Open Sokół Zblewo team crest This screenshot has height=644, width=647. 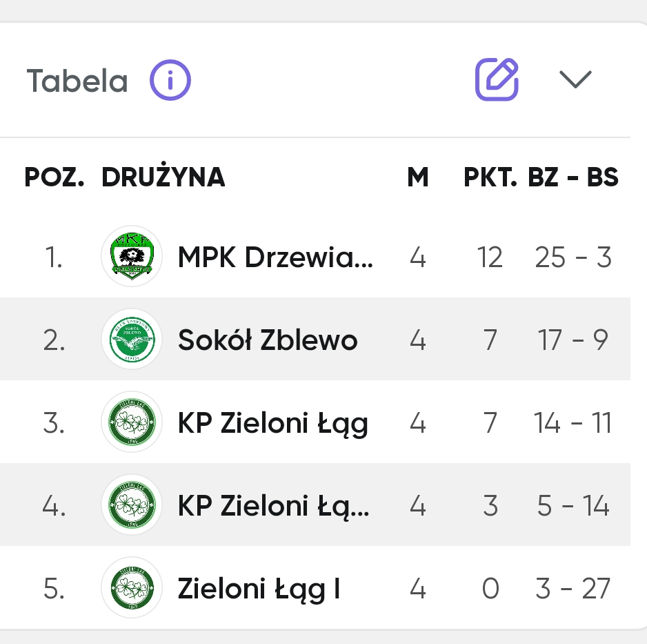pos(132,339)
